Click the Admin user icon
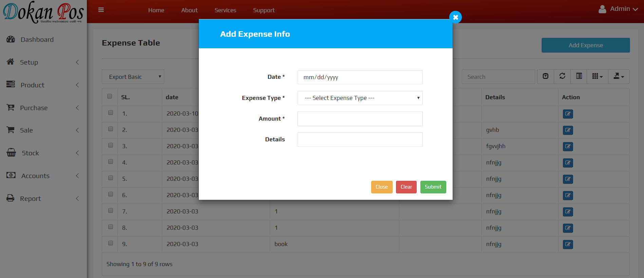Screen dimensions: 644x278 [602, 9]
